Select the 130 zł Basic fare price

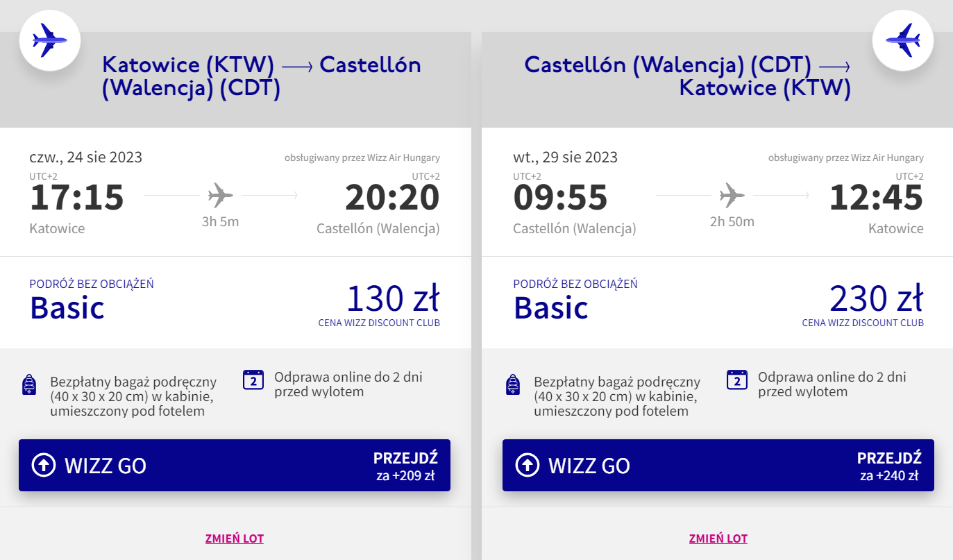[393, 300]
